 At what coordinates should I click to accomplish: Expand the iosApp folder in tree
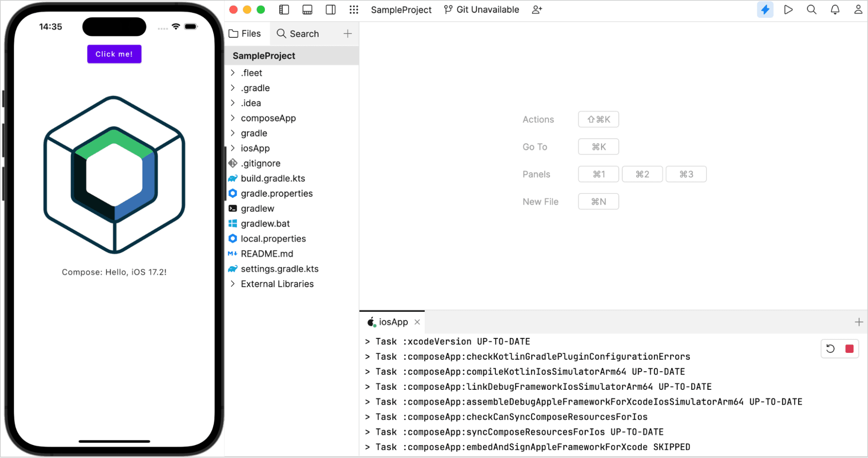[x=233, y=148]
